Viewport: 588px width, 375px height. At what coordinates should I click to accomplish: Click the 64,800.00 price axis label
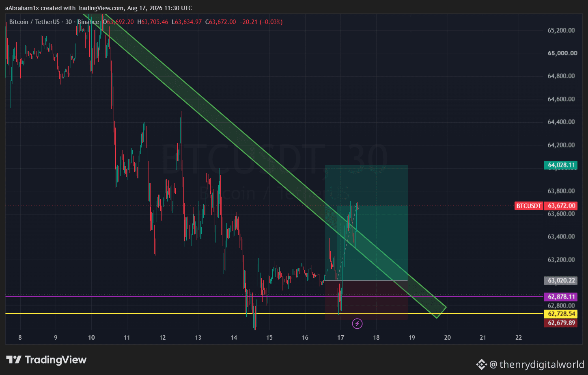(561, 76)
